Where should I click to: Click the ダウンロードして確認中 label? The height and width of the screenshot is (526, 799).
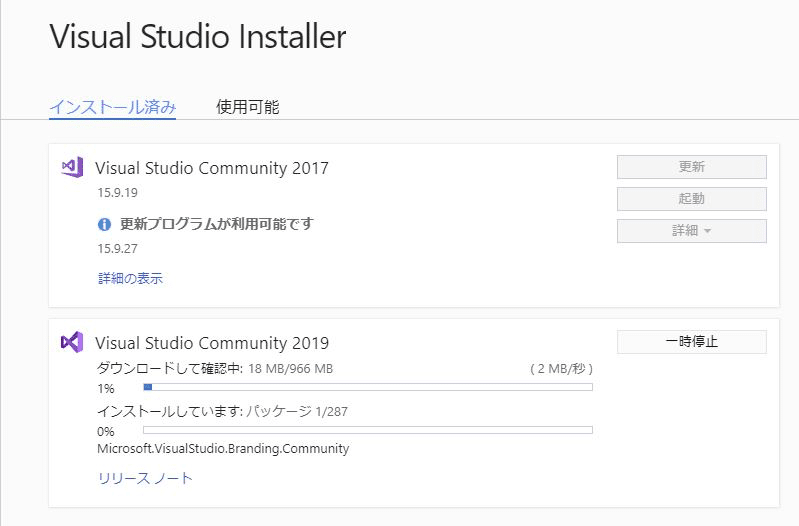[x=170, y=369]
